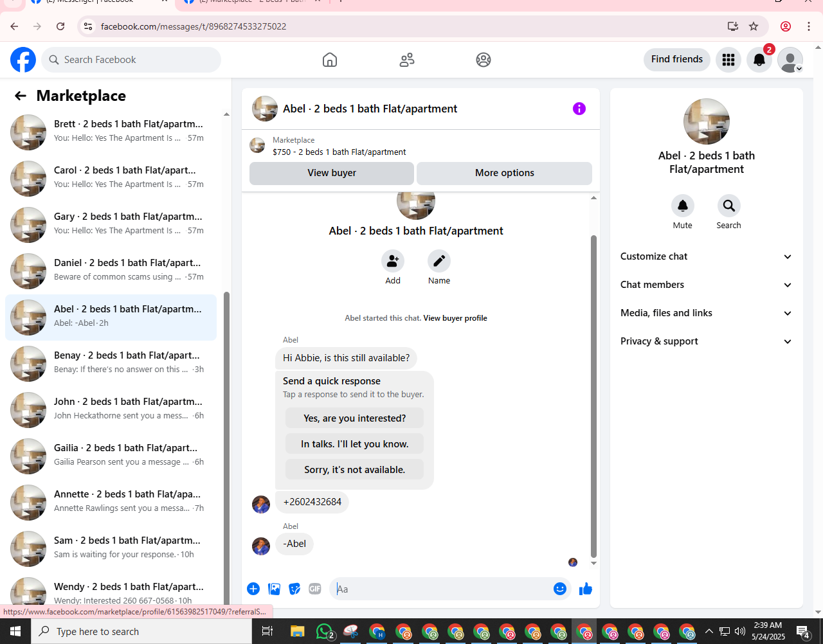Open Task View on the taskbar
The width and height of the screenshot is (823, 644).
(267, 631)
